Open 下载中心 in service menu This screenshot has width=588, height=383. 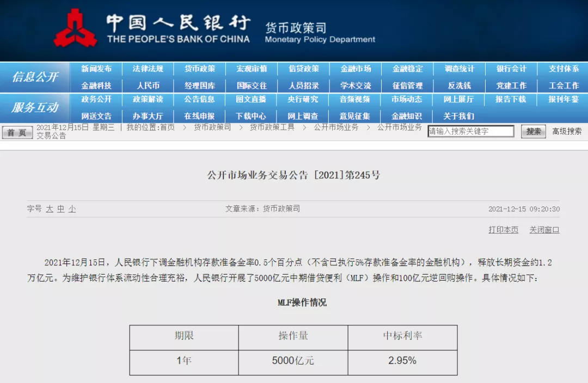tap(251, 116)
